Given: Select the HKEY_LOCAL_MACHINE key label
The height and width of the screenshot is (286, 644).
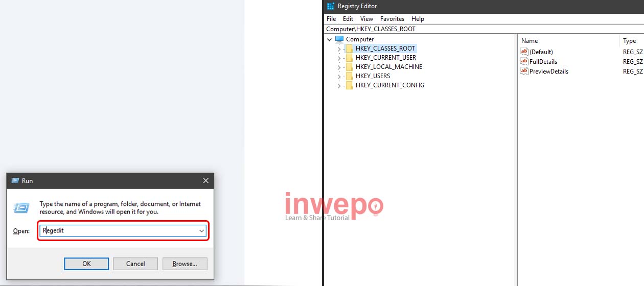Looking at the screenshot, I should tap(389, 67).
